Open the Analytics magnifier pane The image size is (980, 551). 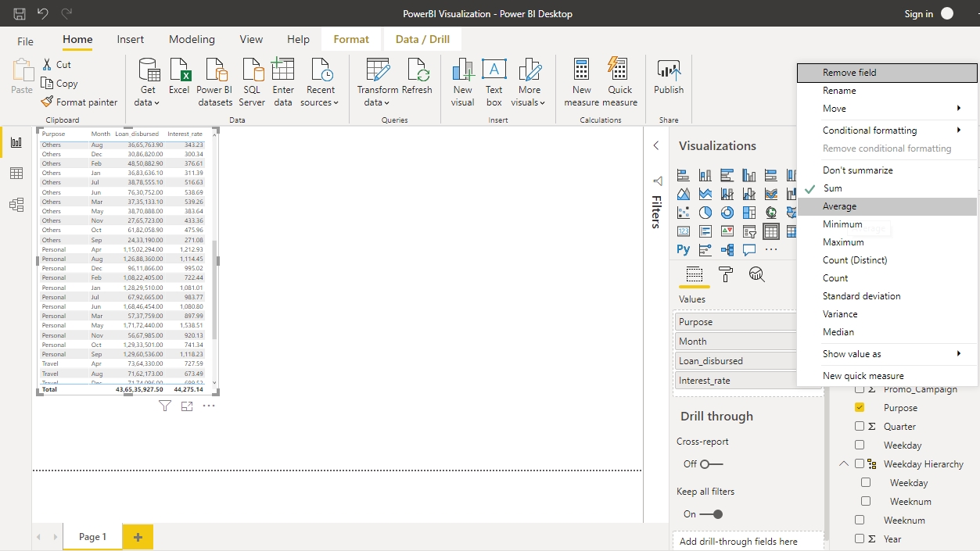(756, 274)
